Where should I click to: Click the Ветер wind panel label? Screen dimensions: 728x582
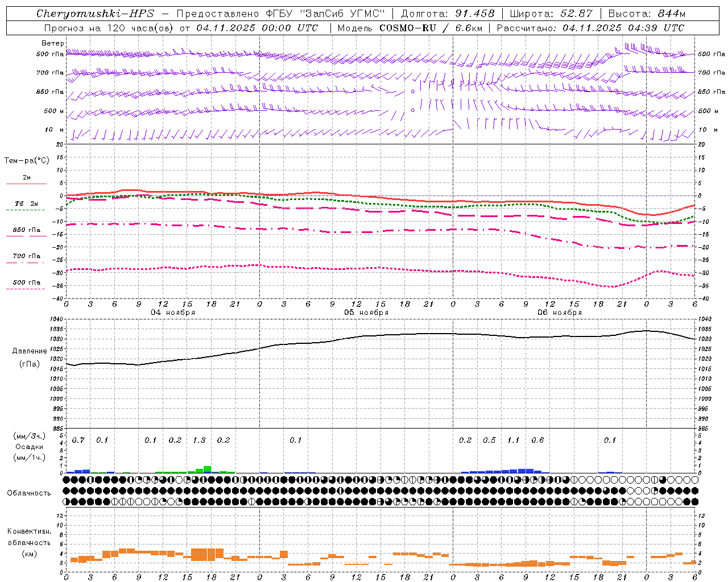pyautogui.click(x=52, y=43)
